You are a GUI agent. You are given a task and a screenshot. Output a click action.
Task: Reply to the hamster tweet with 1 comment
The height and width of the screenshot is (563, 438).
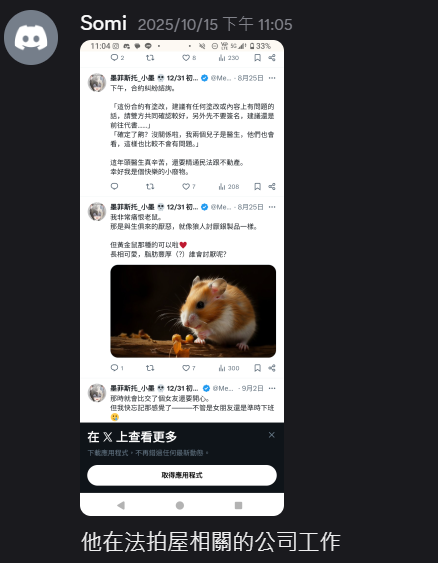pos(117,368)
